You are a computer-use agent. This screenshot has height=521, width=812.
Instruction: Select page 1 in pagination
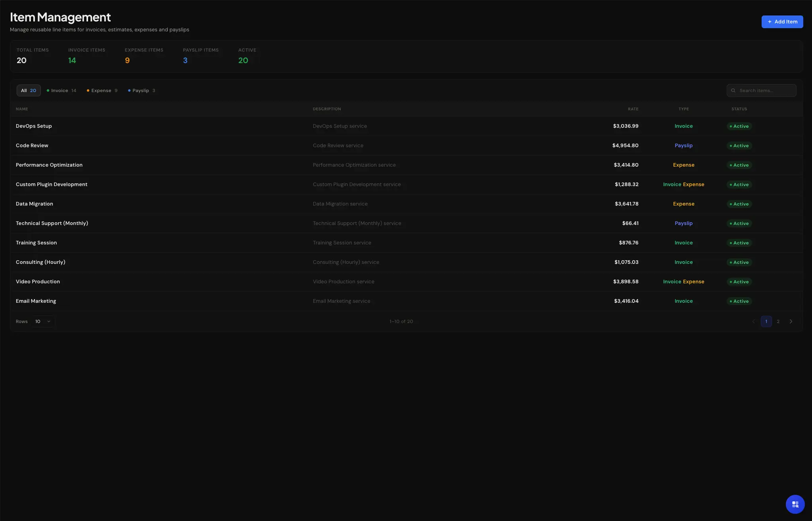(766, 321)
